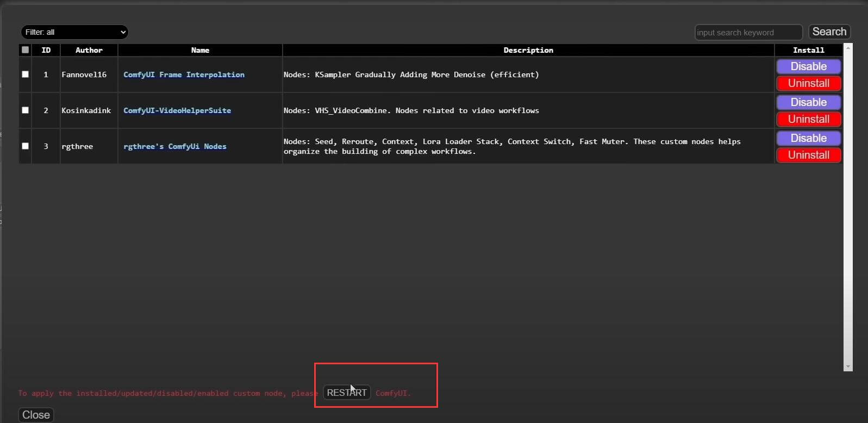Click the Seed, Reroute, Context description text
The height and width of the screenshot is (423, 868).
[x=512, y=146]
